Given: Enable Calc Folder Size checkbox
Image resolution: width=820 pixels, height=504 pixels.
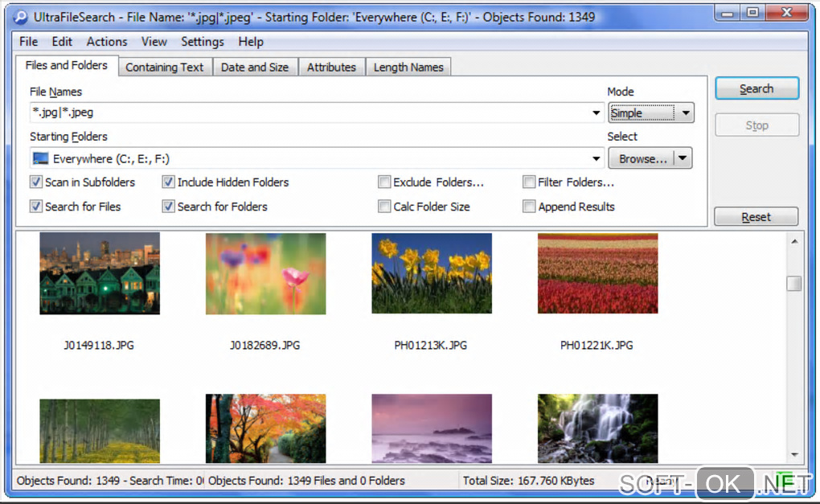Looking at the screenshot, I should (x=384, y=207).
